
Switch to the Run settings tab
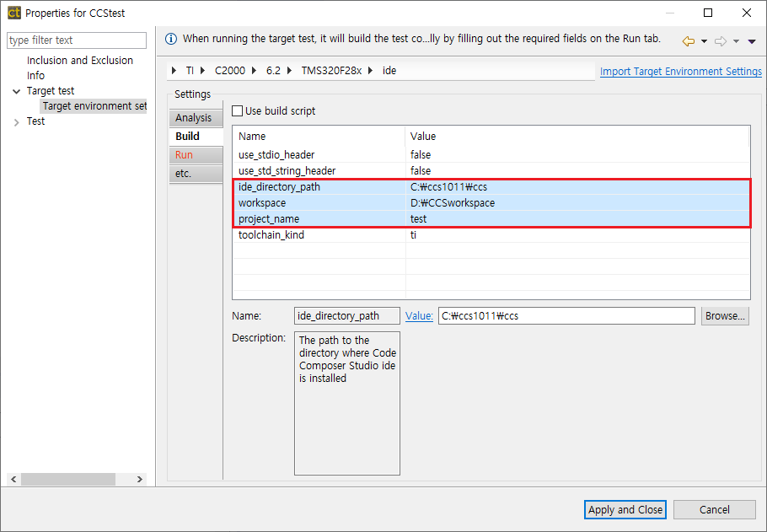pyautogui.click(x=196, y=154)
